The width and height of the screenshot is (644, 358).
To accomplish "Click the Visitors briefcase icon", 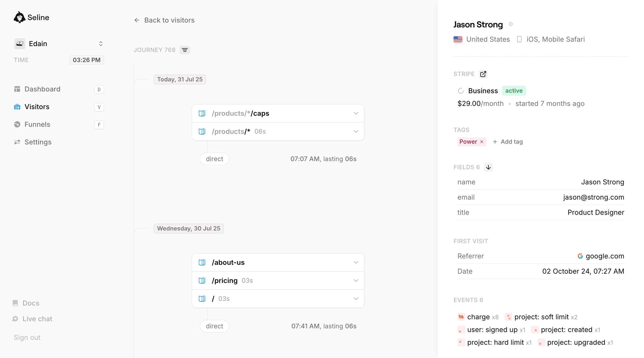I will tap(17, 107).
